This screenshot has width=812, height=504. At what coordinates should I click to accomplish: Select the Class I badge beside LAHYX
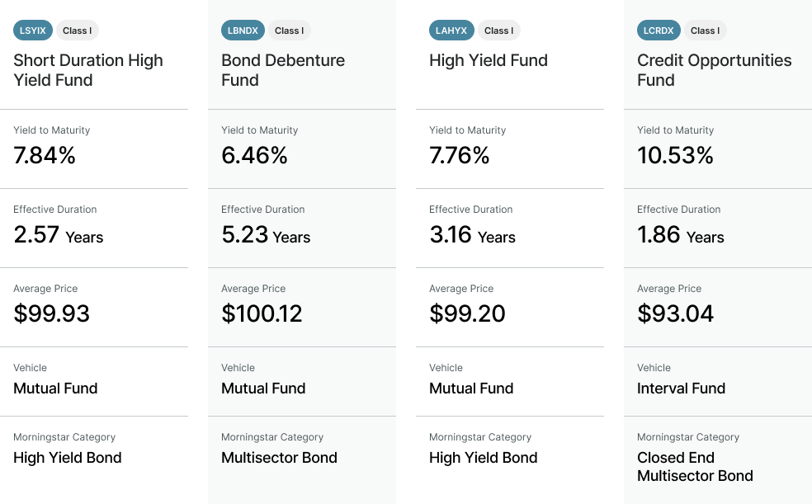(497, 31)
